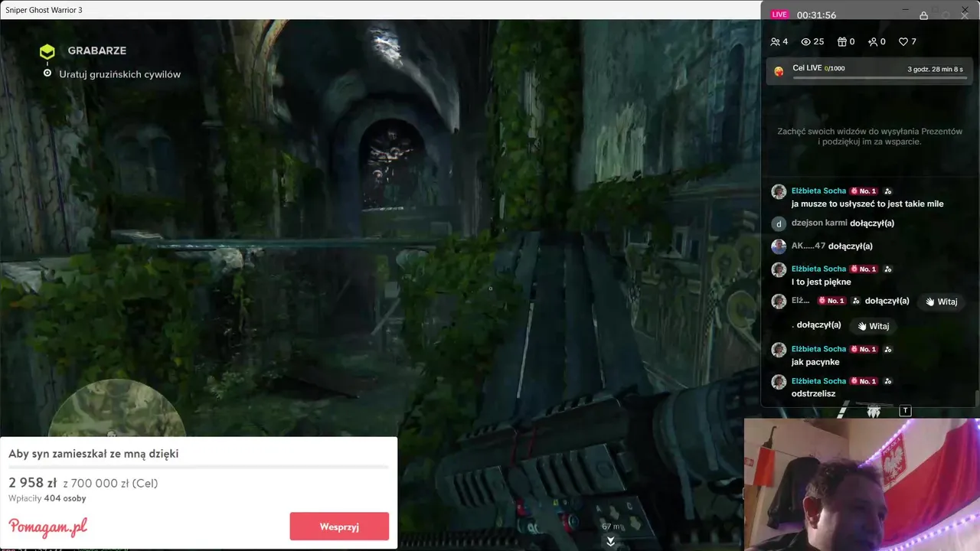Viewport: 980px width, 551px height.
Task: Click the add-follower icon showing 0
Action: tap(872, 42)
